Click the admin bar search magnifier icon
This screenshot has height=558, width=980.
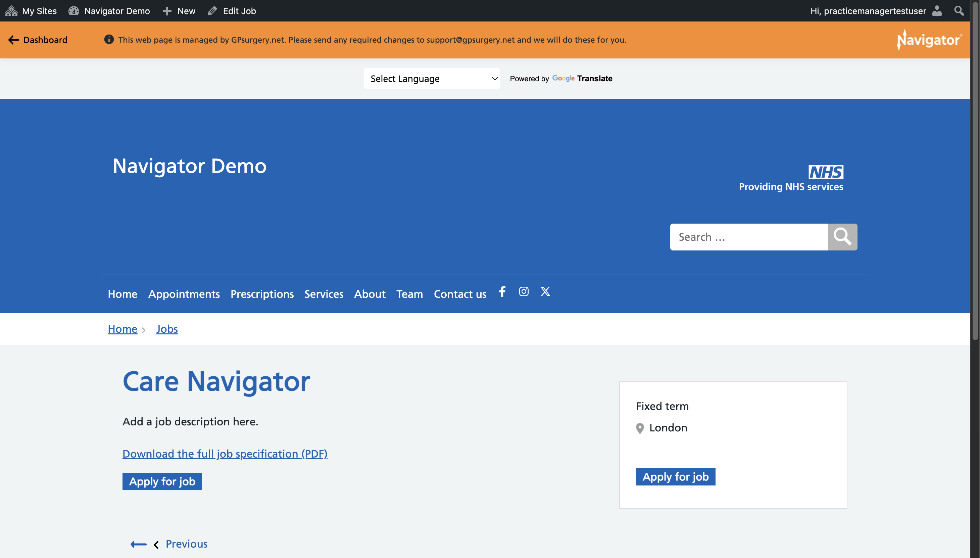(x=959, y=11)
